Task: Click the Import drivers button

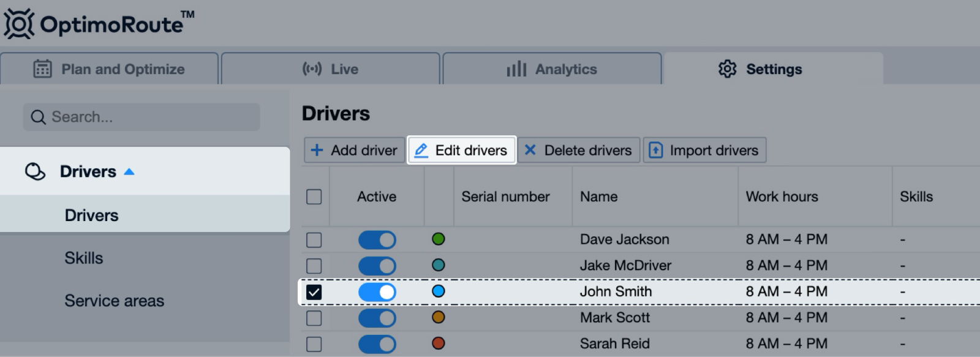Action: (704, 150)
